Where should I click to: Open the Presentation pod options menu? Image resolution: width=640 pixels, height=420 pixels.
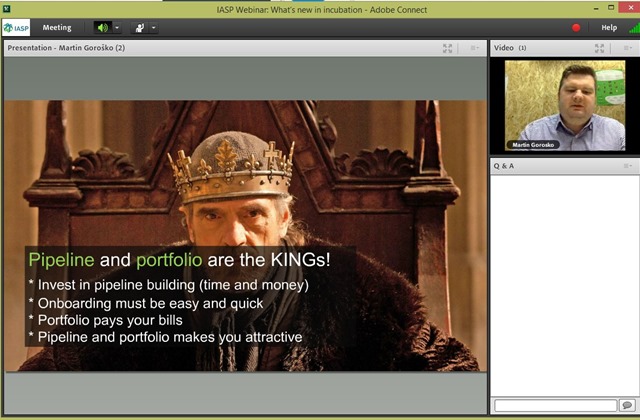coord(474,48)
